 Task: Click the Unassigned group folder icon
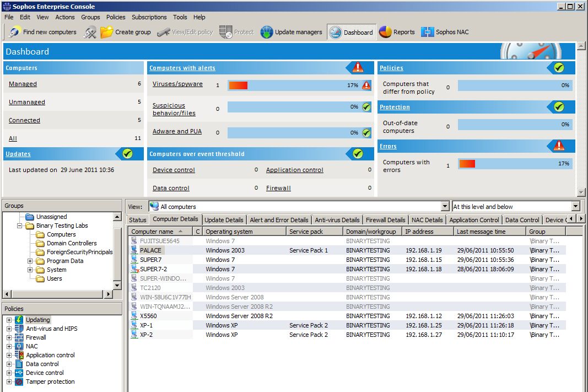click(30, 217)
